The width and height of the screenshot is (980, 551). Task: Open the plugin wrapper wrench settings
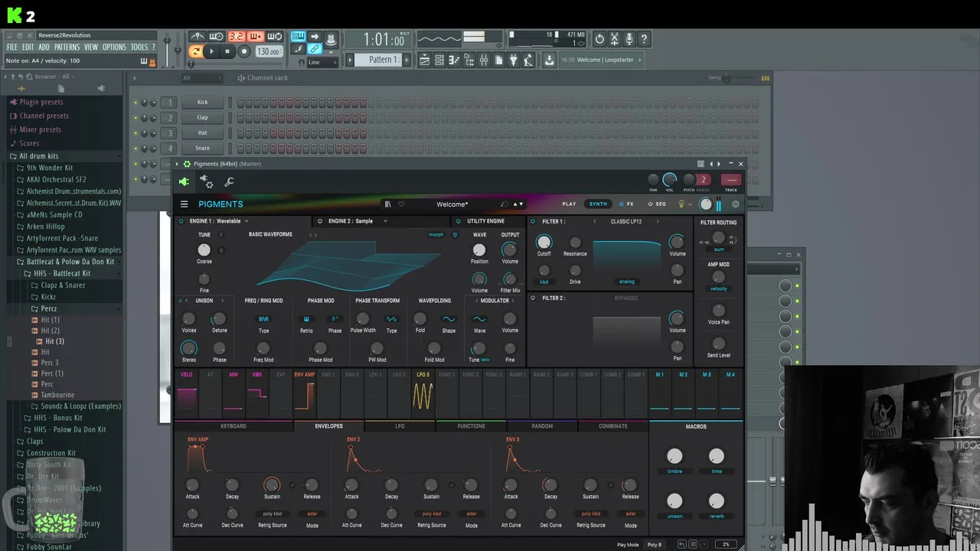click(x=229, y=181)
